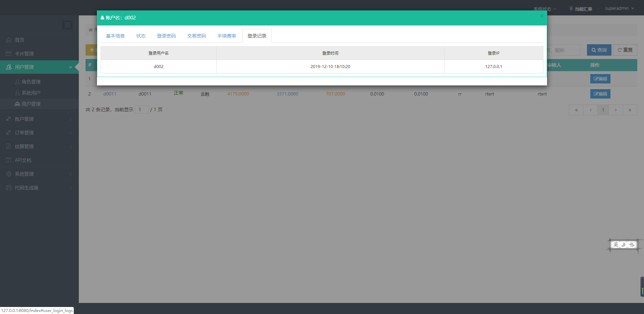Click the icon beside API文档
The image size is (644, 314).
point(9,160)
